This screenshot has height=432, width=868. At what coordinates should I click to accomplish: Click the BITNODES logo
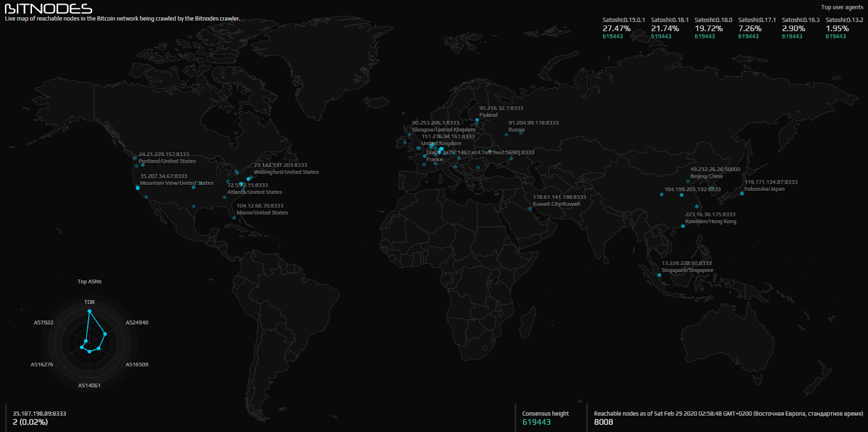[x=48, y=9]
